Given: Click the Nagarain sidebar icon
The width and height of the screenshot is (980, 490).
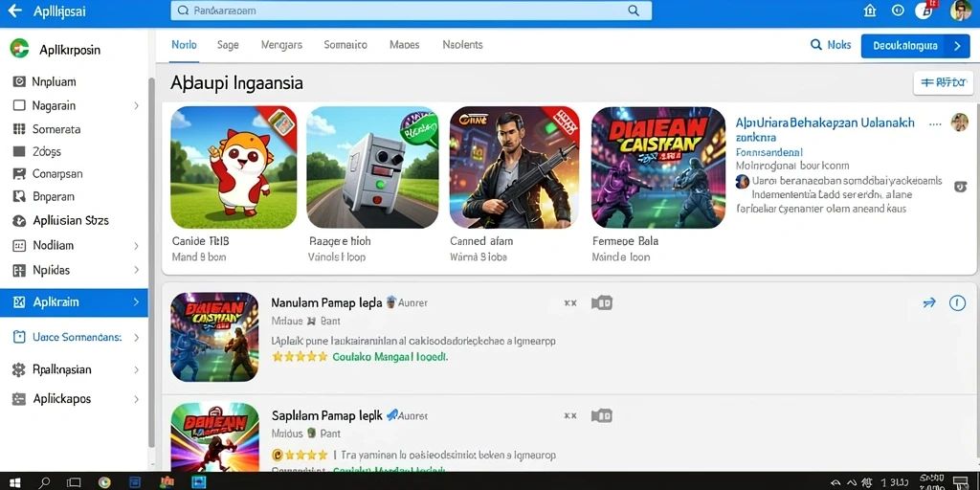Looking at the screenshot, I should click(19, 105).
